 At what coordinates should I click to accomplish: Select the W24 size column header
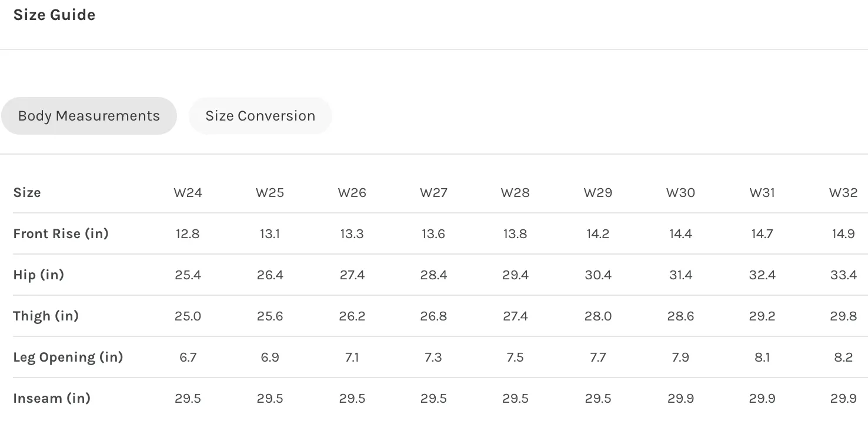click(x=188, y=193)
